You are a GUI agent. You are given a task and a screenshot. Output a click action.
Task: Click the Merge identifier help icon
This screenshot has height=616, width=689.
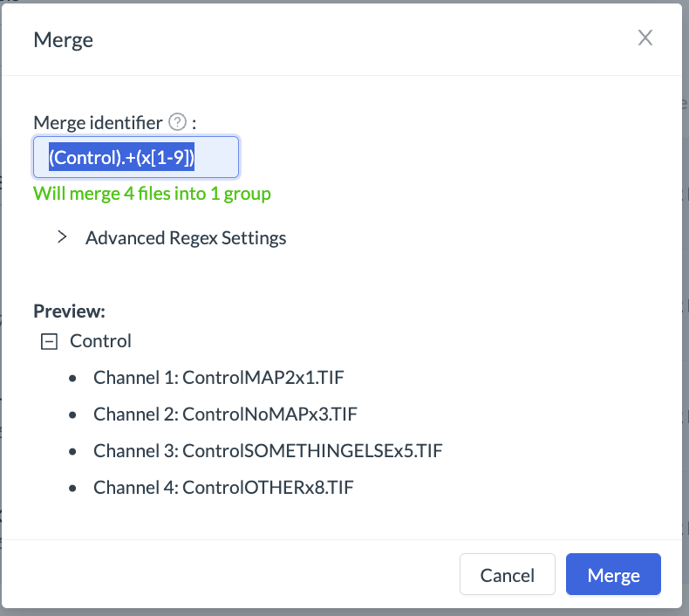178,121
